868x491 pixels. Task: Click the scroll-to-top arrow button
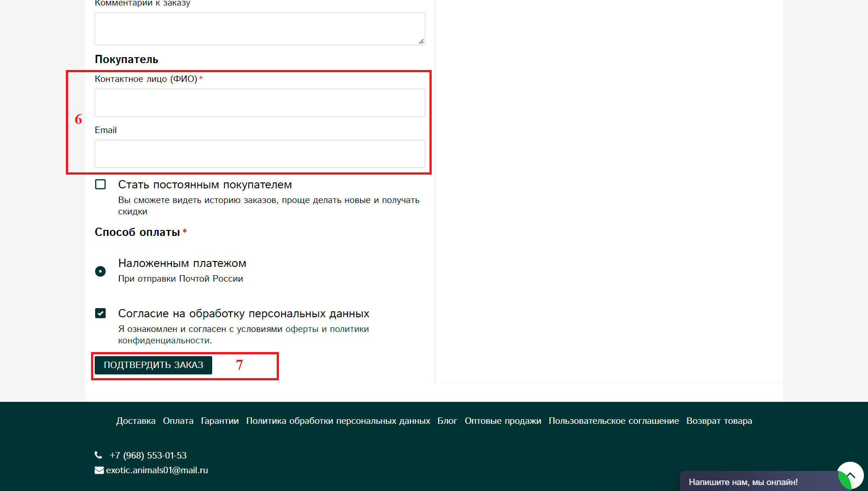[x=850, y=475]
